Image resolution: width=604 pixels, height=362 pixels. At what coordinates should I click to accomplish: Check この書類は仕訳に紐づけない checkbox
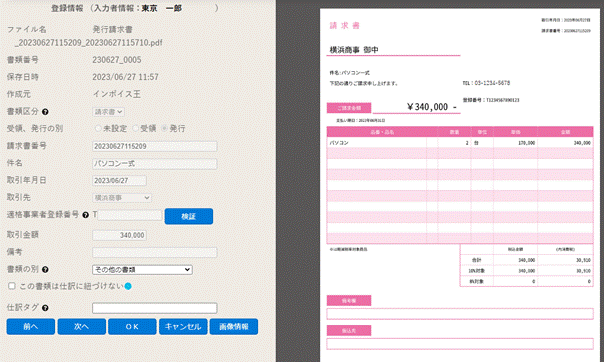(12, 286)
